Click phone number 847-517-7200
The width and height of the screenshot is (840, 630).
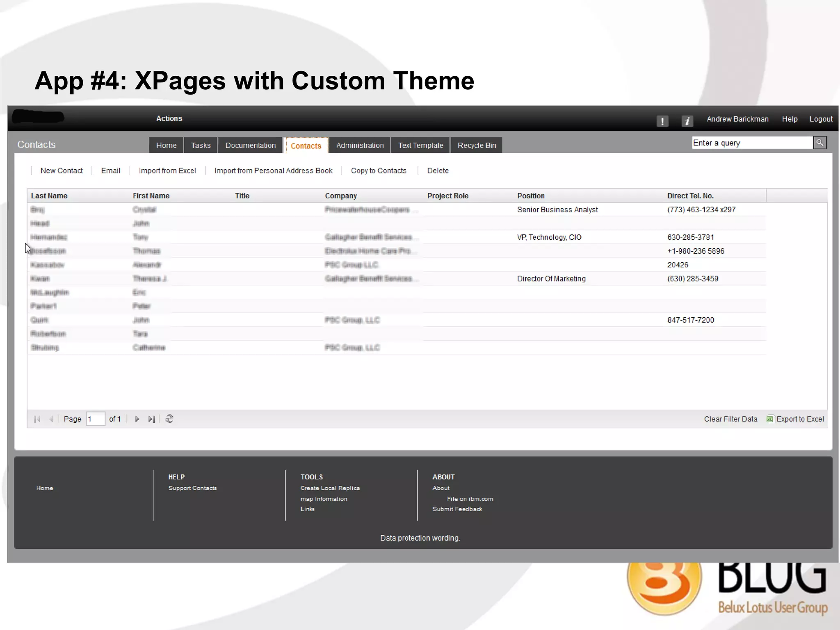pos(691,320)
